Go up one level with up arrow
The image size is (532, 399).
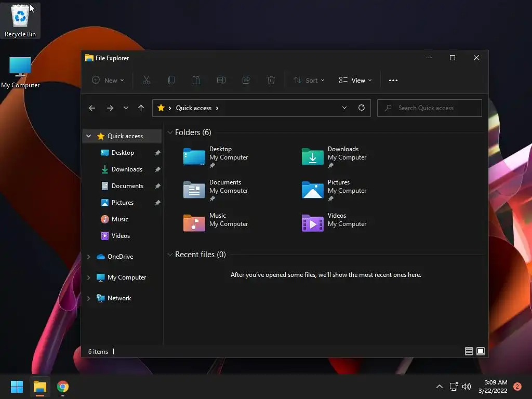[x=141, y=108]
